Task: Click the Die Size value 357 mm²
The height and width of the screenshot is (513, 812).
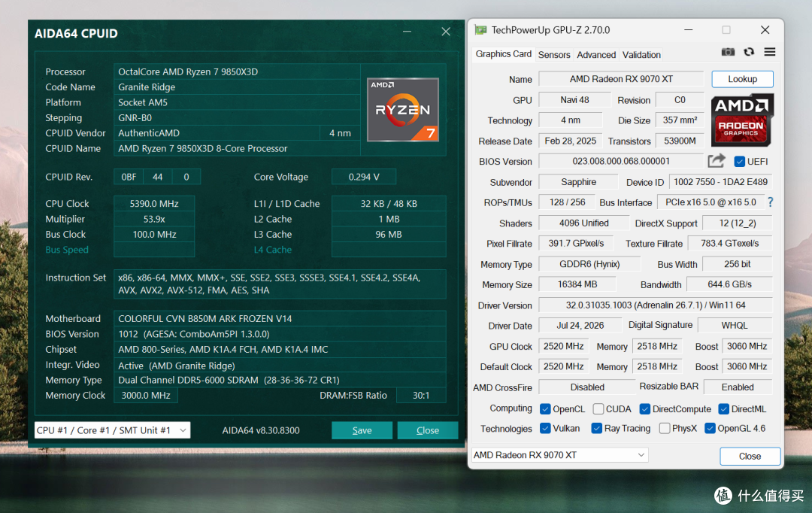Action: point(680,120)
